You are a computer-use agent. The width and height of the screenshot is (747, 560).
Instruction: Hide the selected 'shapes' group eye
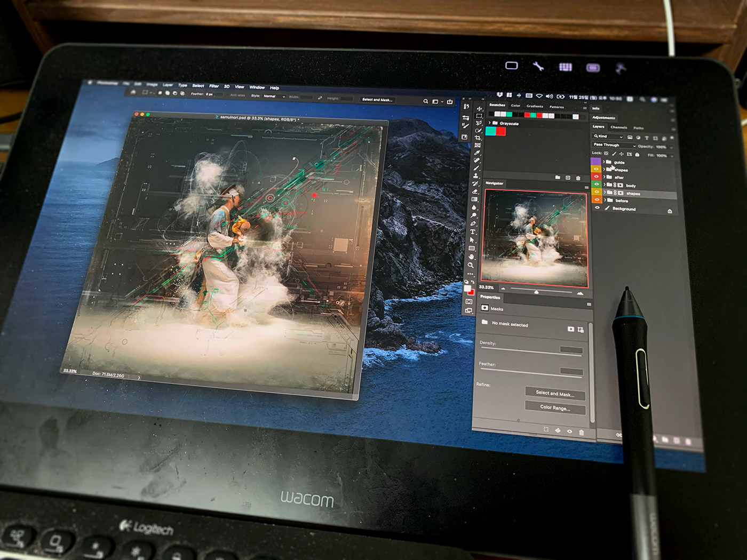[x=597, y=191]
